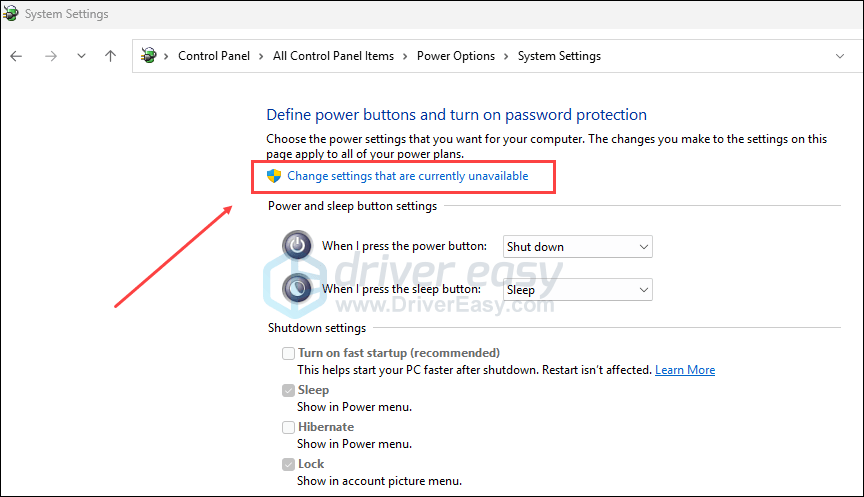Click Change settings that are currently unavailable
The width and height of the screenshot is (864, 497).
(407, 176)
